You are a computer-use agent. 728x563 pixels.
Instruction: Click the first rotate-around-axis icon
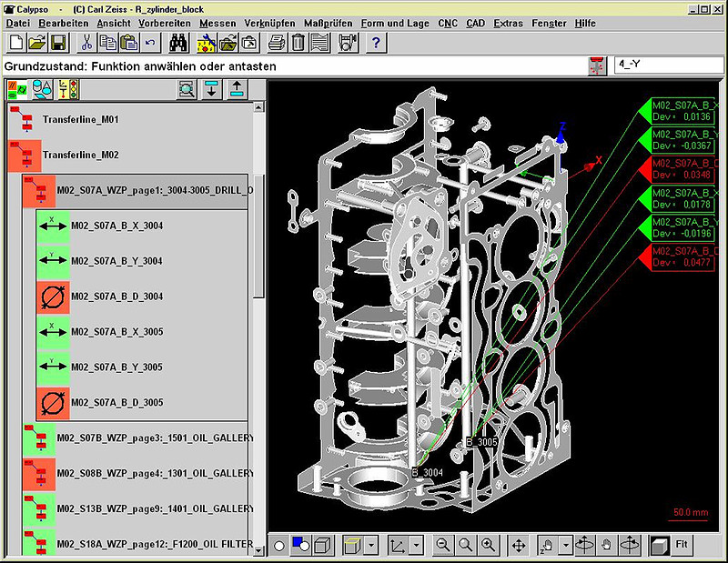[584, 545]
